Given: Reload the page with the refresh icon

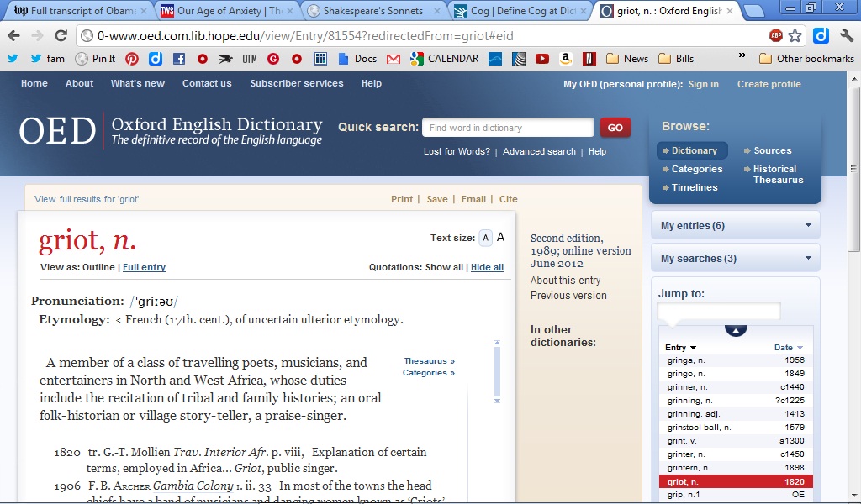Looking at the screenshot, I should (x=61, y=36).
